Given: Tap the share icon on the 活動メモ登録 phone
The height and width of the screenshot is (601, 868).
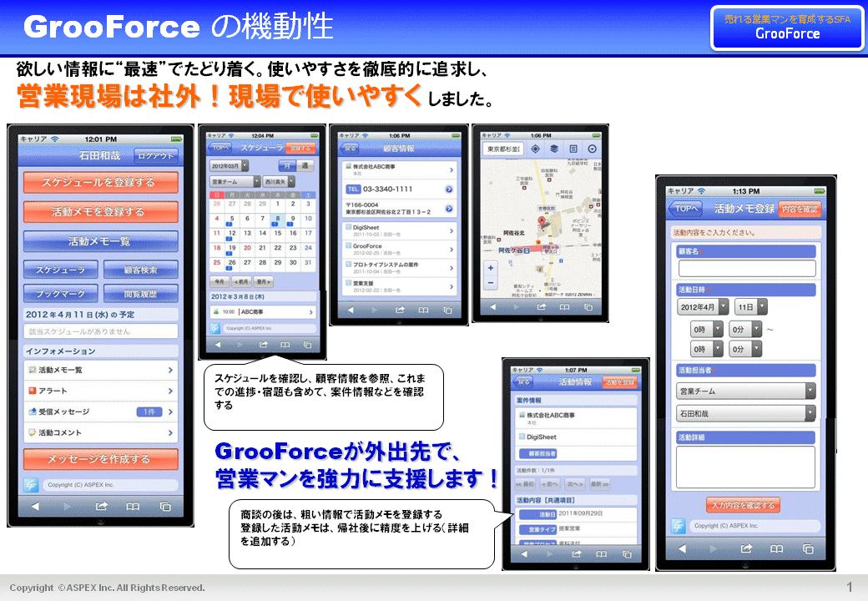Looking at the screenshot, I should click(746, 548).
